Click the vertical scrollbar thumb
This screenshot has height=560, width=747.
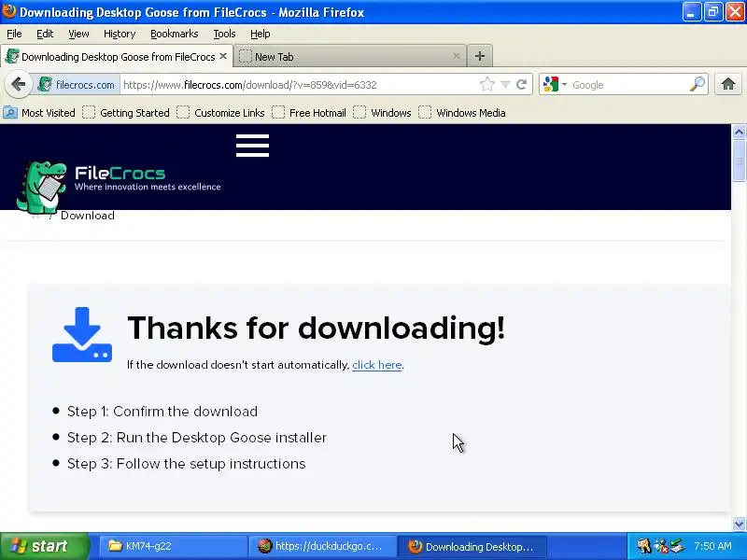tap(739, 161)
